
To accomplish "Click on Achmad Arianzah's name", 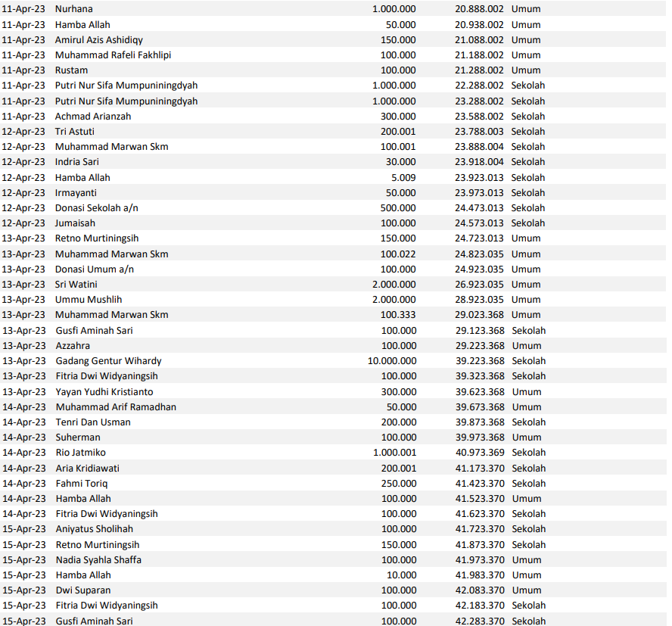I will click(93, 116).
